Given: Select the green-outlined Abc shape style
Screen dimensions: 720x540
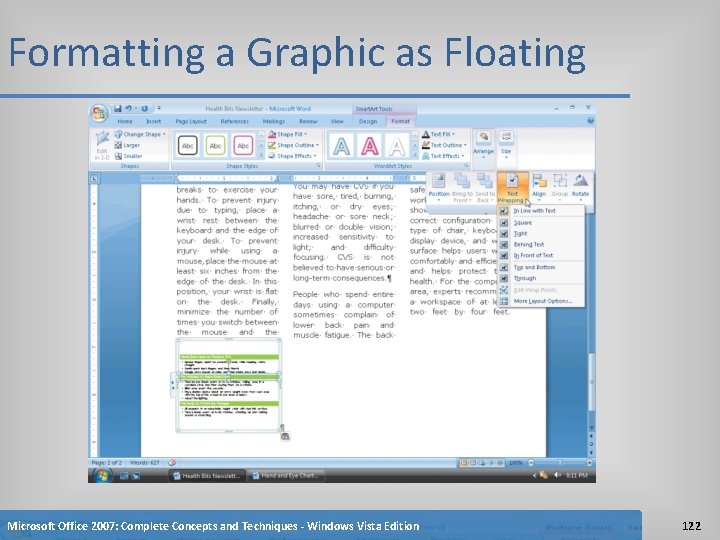Looking at the screenshot, I should point(215,146).
